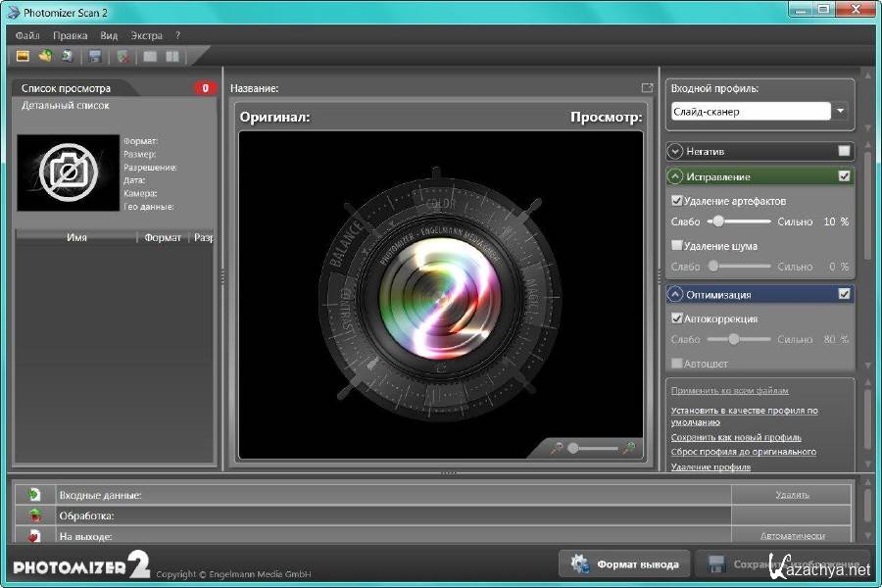Click the zoom-out magnifier below the preview
The width and height of the screenshot is (882, 588).
(x=557, y=448)
